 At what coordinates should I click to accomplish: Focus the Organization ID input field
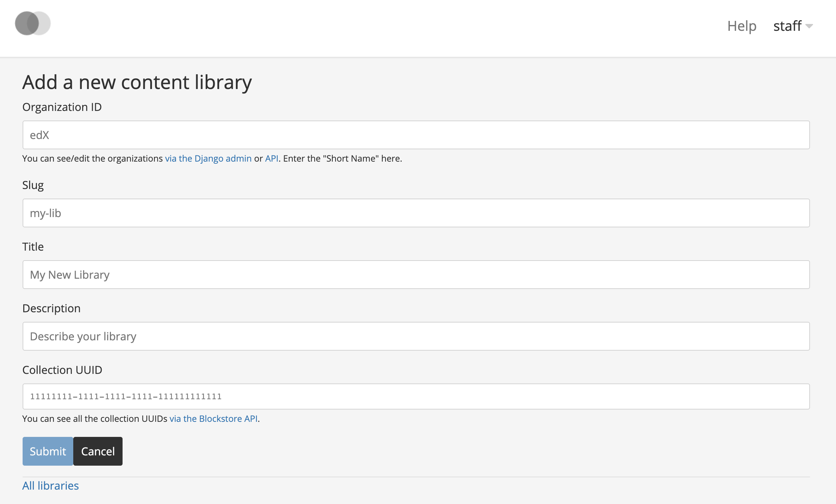click(416, 135)
